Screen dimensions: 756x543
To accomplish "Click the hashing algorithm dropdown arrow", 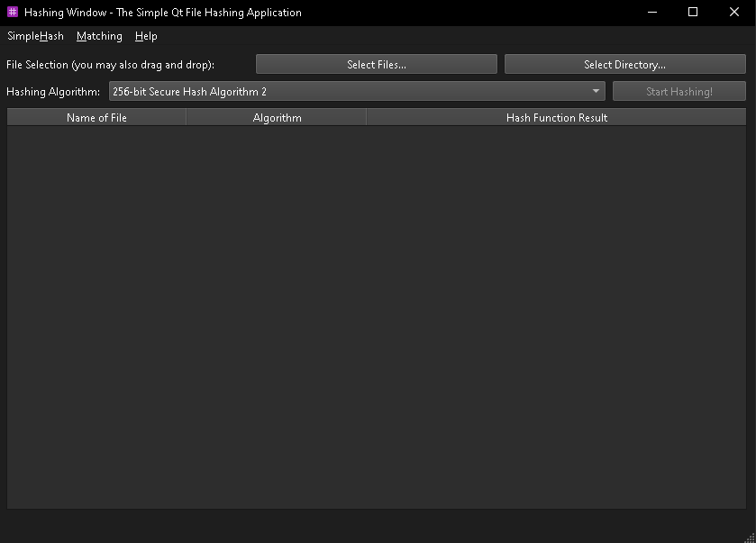I will [x=597, y=92].
